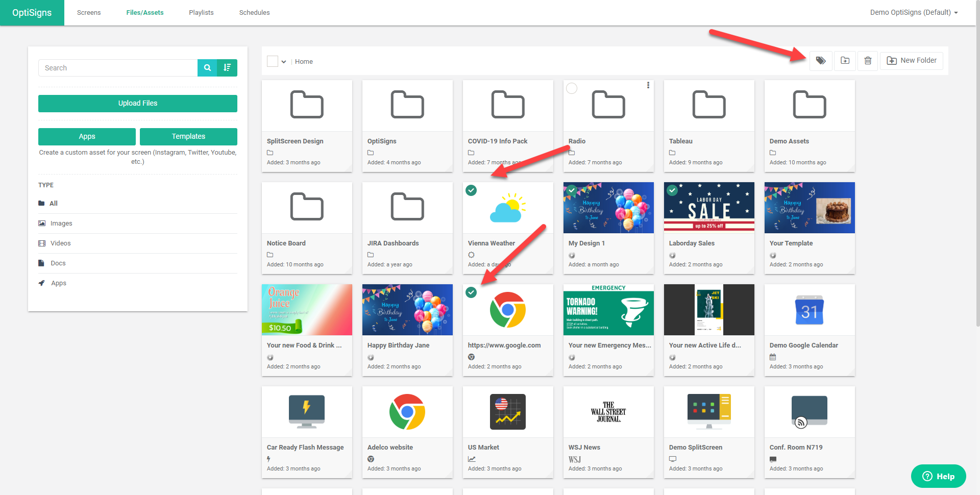980x495 pixels.
Task: Open the Radio folder three-dot menu
Action: coord(648,86)
